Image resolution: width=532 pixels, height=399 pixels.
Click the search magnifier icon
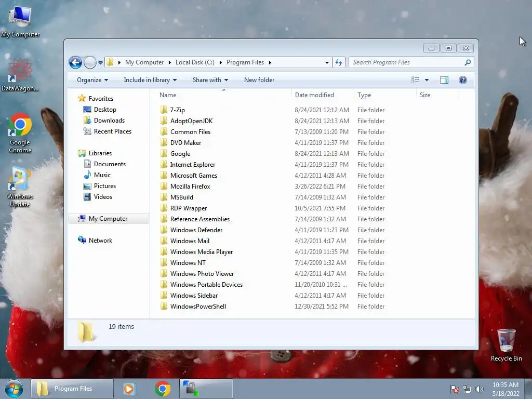click(468, 62)
